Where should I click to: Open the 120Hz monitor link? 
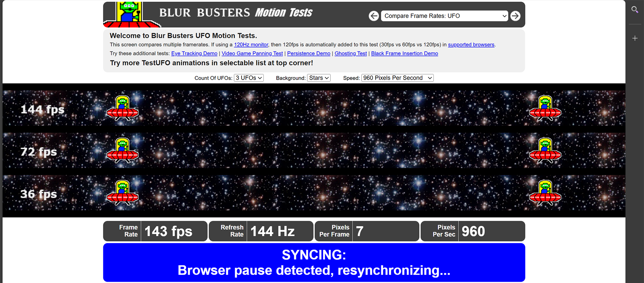click(251, 45)
